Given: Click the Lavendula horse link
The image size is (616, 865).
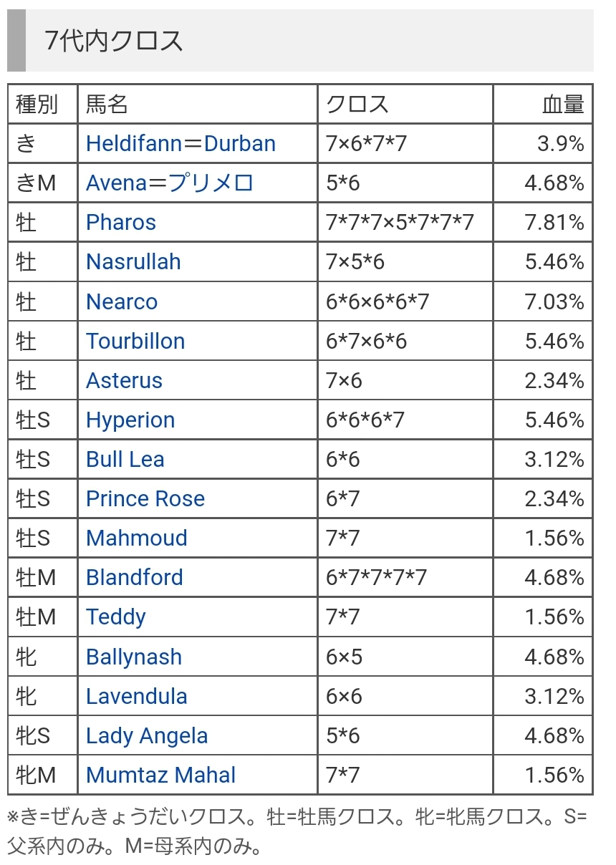Looking at the screenshot, I should (137, 696).
